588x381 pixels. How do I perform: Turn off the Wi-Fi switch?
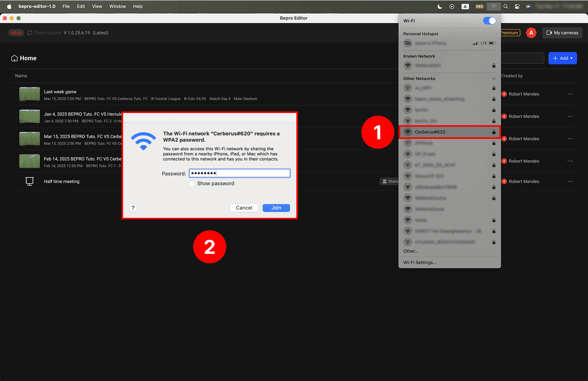pos(490,21)
